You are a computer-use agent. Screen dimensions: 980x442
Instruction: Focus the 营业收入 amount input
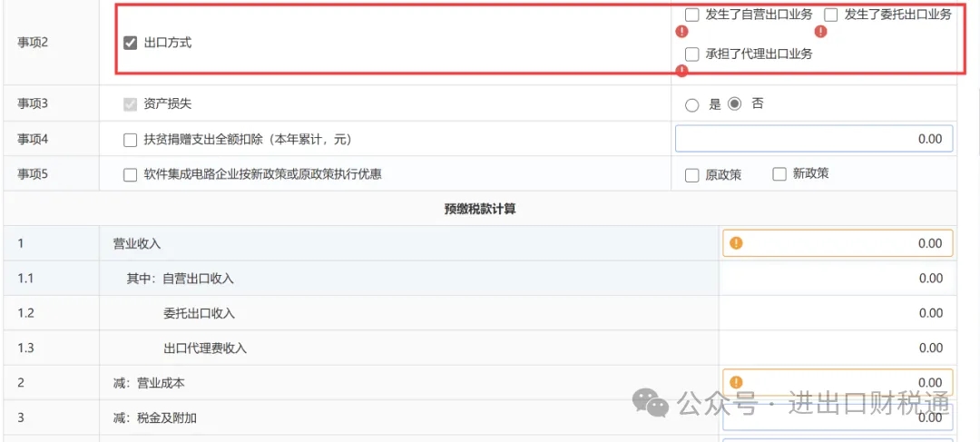point(844,243)
